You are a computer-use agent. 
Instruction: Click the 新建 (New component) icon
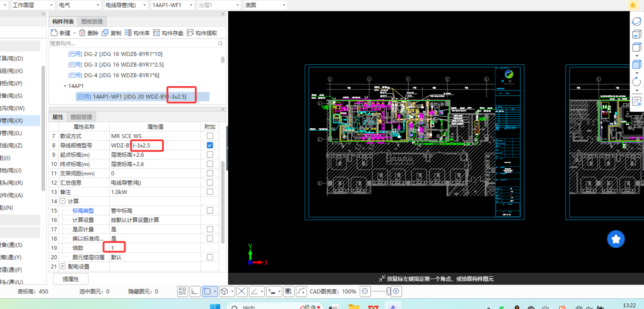click(x=54, y=33)
